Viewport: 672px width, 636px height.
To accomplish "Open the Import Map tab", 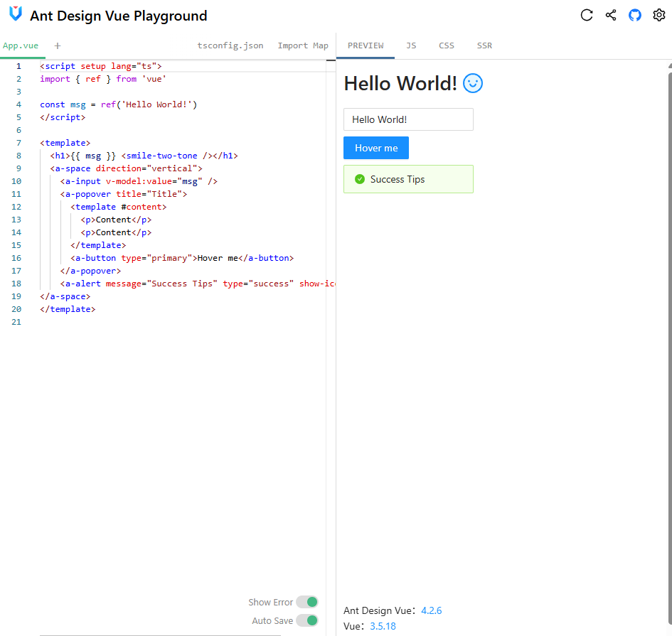I will 302,45.
